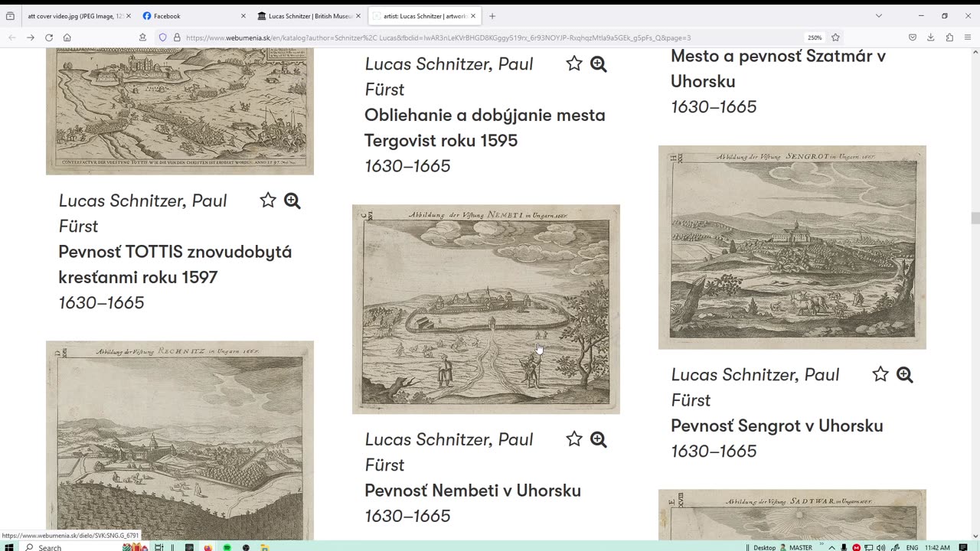Open the Sengrot fortress engraving thumbnail

coord(792,247)
